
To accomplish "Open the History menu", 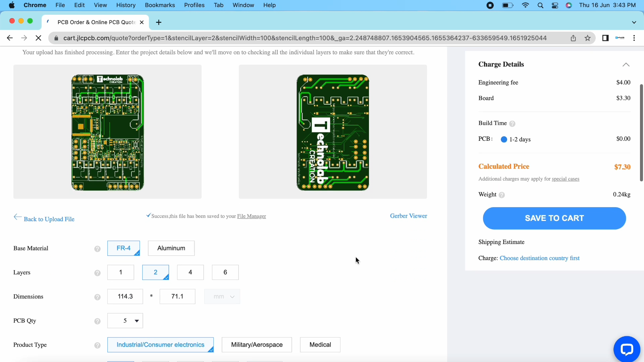I will 126,5.
